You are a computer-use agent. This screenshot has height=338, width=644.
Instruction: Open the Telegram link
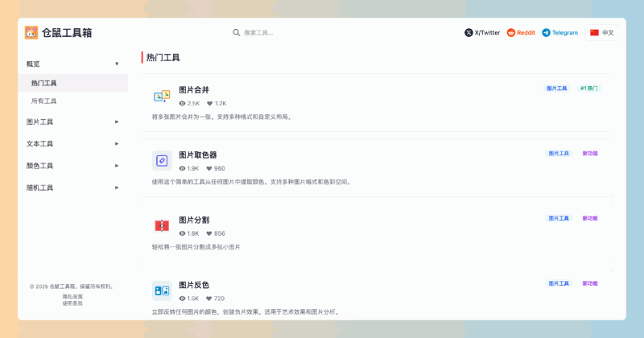559,32
